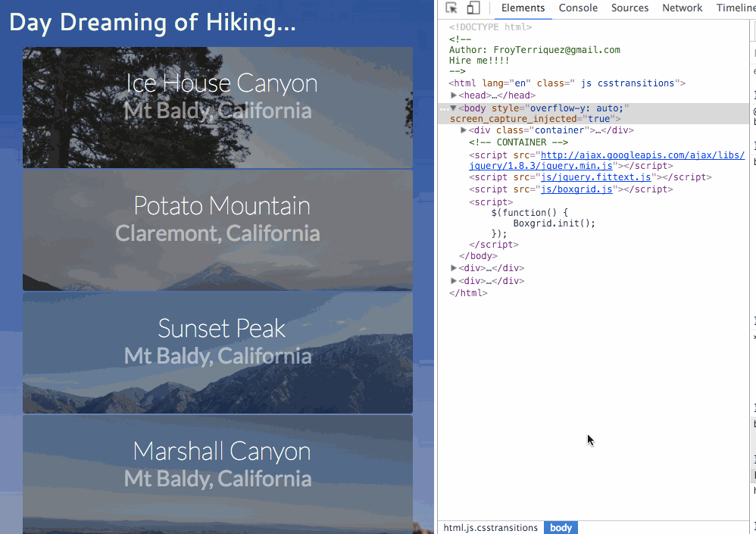Open the js/boxgrid.js link
This screenshot has width=756, height=534.
(x=576, y=189)
